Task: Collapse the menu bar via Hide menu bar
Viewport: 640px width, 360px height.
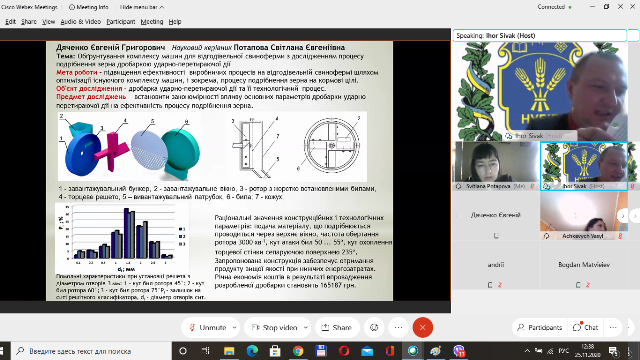Action: tap(142, 7)
